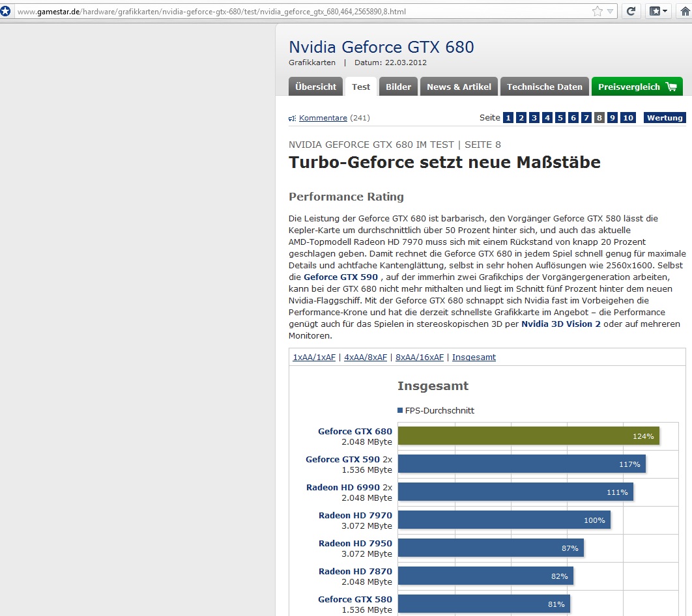Image resolution: width=692 pixels, height=616 pixels.
Task: Click the 'Datum: 22.03.2012' text
Action: click(x=390, y=63)
